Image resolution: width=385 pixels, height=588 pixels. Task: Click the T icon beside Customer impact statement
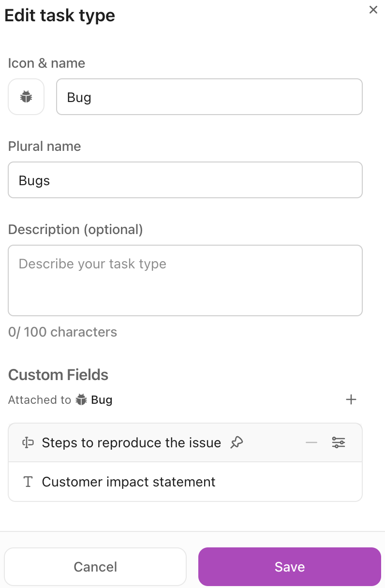pos(28,482)
